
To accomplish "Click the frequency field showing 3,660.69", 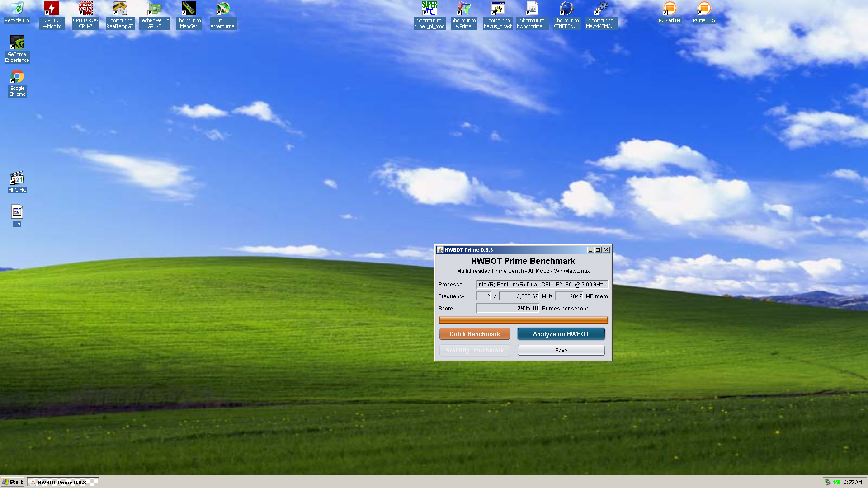I will (519, 296).
